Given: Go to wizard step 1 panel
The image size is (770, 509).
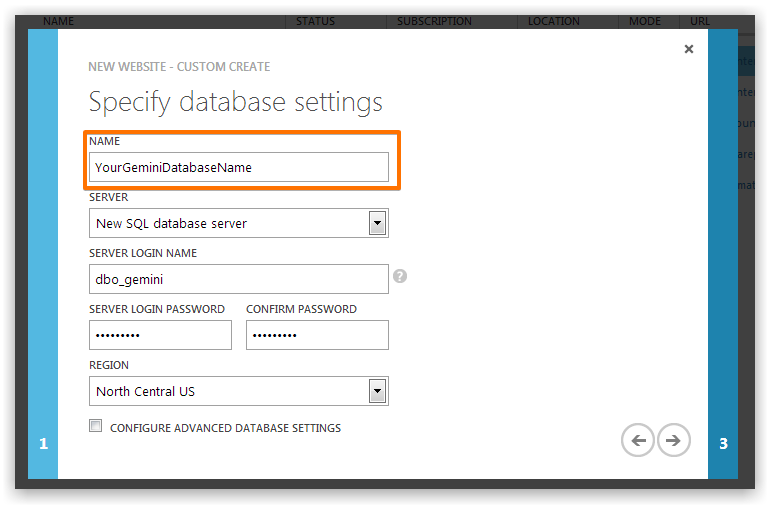Looking at the screenshot, I should 43,443.
